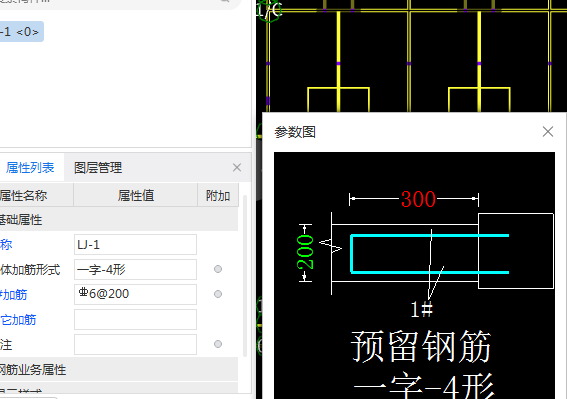
Task: Edit the ⌀6@200 reinforcement value field
Action: tap(135, 294)
